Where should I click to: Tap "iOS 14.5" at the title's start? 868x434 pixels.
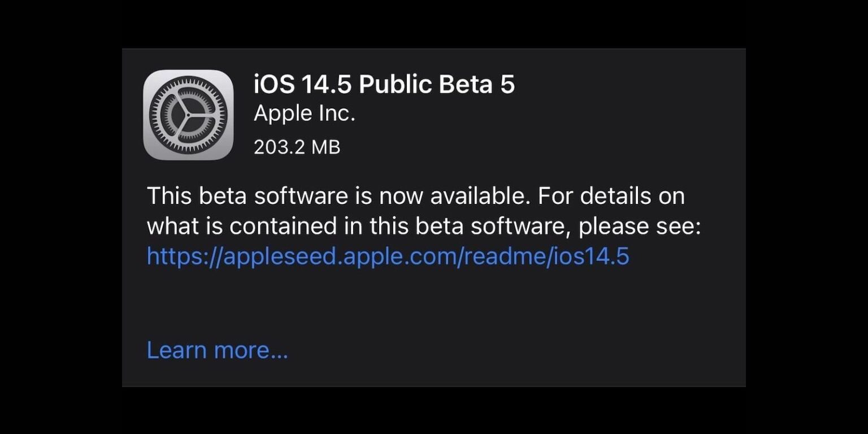(x=302, y=84)
